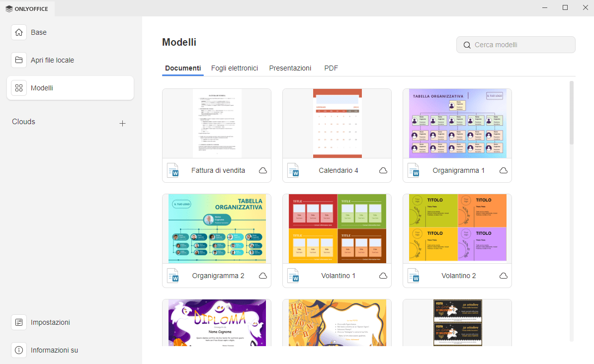Click the Organigramma 1 name text
This screenshot has height=364, width=594.
click(458, 171)
